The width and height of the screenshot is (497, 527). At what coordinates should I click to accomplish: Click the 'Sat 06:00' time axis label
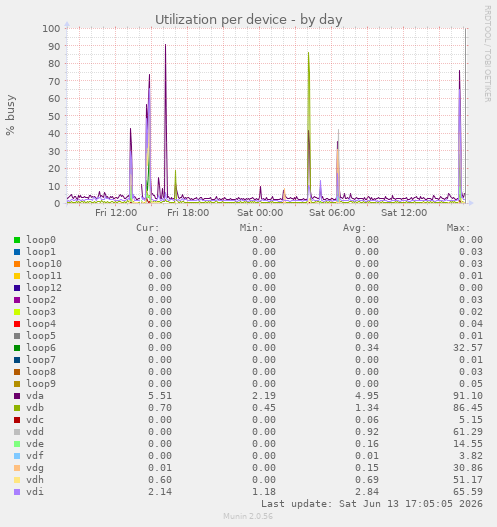(332, 213)
